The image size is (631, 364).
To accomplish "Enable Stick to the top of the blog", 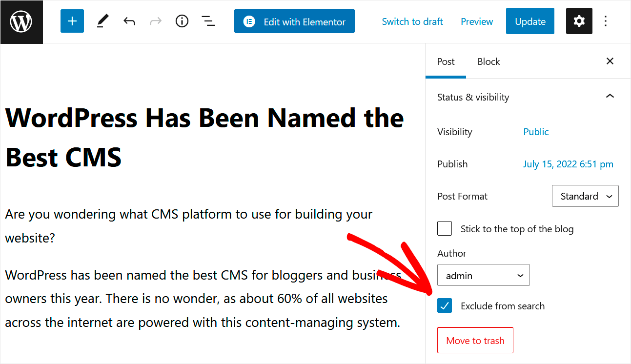I will [x=444, y=228].
